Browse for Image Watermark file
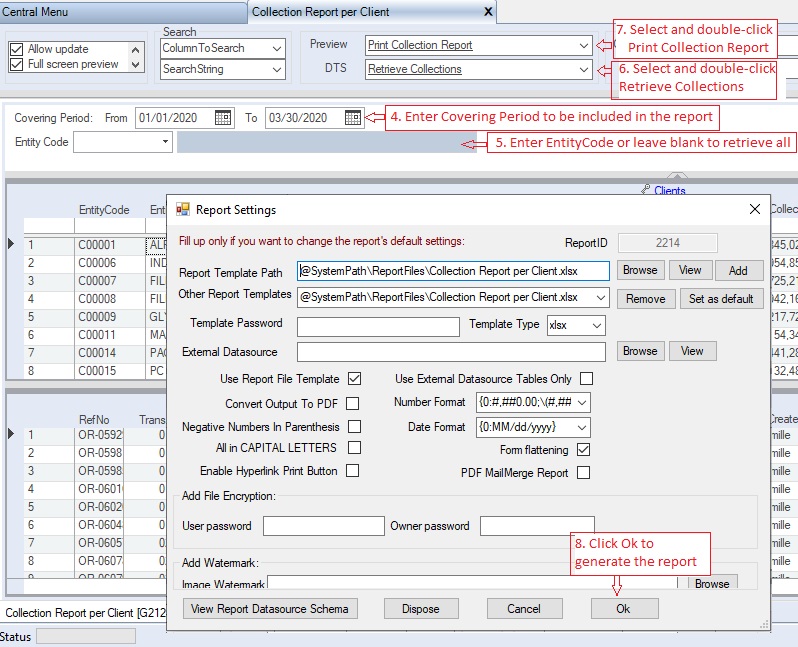 [x=712, y=583]
